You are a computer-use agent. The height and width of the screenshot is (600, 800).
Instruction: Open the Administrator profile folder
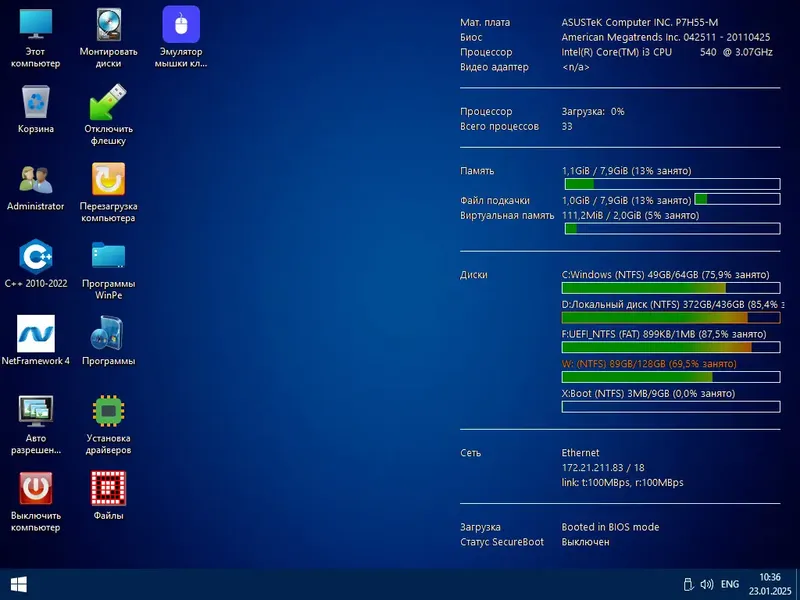[x=36, y=186]
